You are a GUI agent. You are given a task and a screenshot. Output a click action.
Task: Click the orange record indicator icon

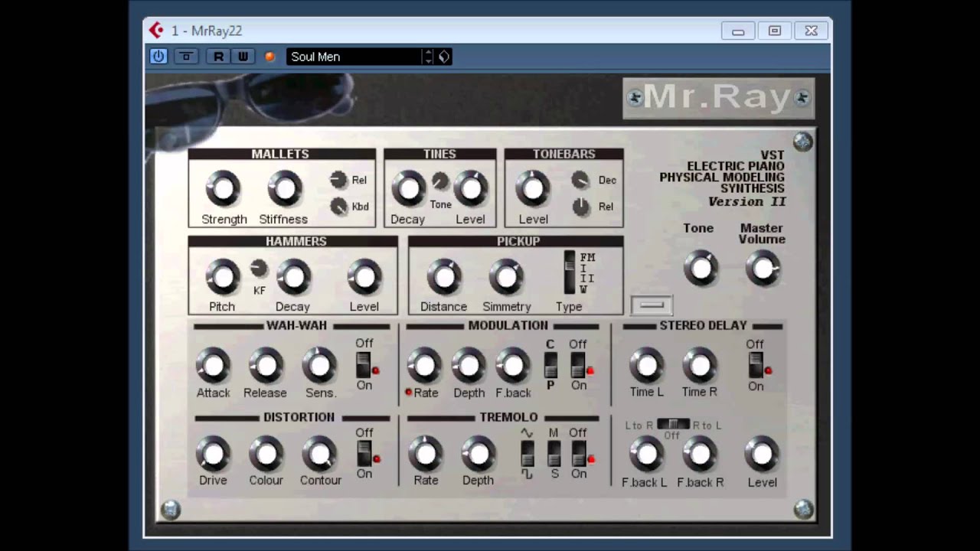269,57
